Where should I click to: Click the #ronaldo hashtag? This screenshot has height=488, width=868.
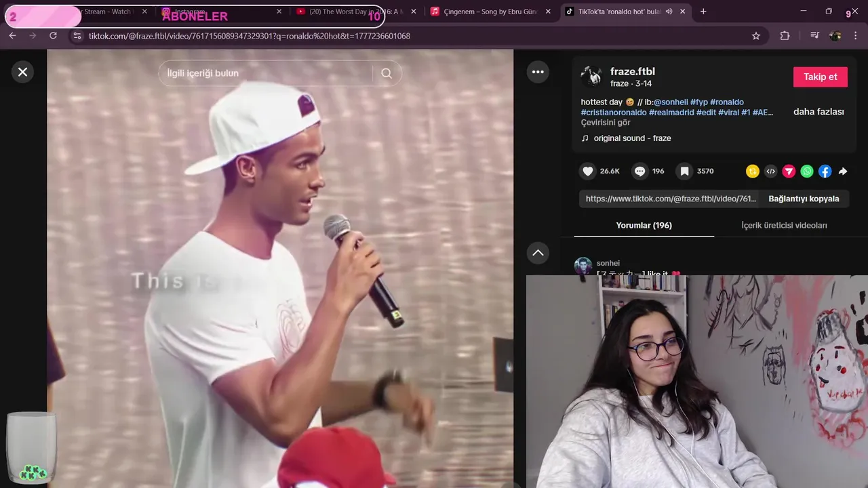(727, 102)
